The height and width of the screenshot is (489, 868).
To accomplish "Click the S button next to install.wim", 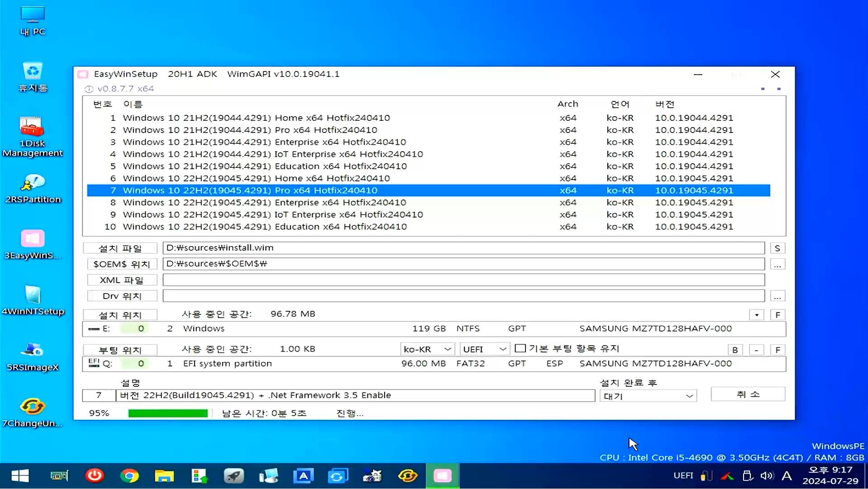I will (x=777, y=248).
